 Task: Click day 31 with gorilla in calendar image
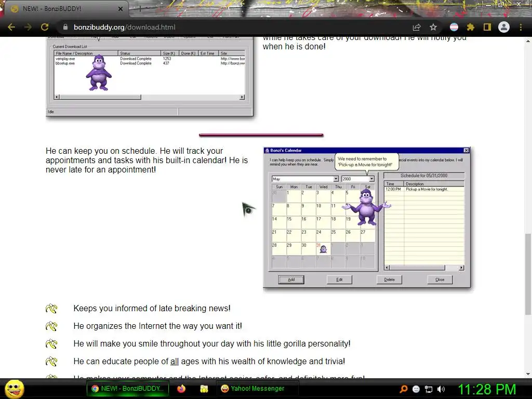coord(323,249)
